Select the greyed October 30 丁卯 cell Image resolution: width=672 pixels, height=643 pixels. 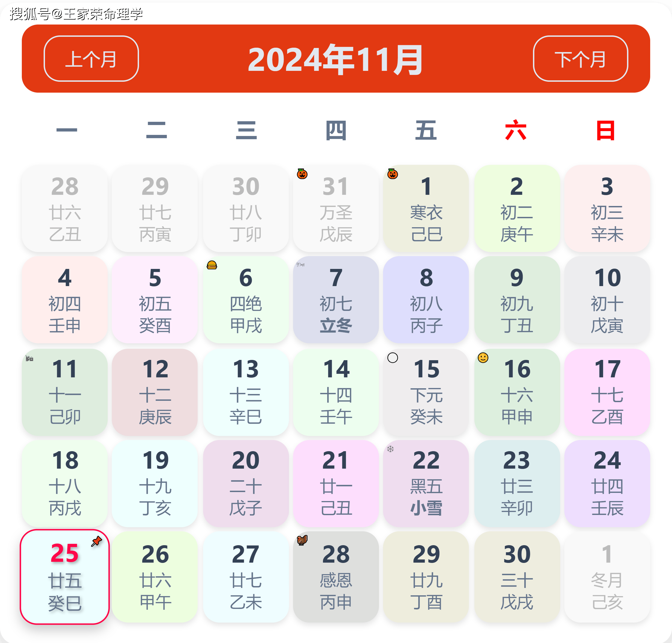[x=246, y=208]
